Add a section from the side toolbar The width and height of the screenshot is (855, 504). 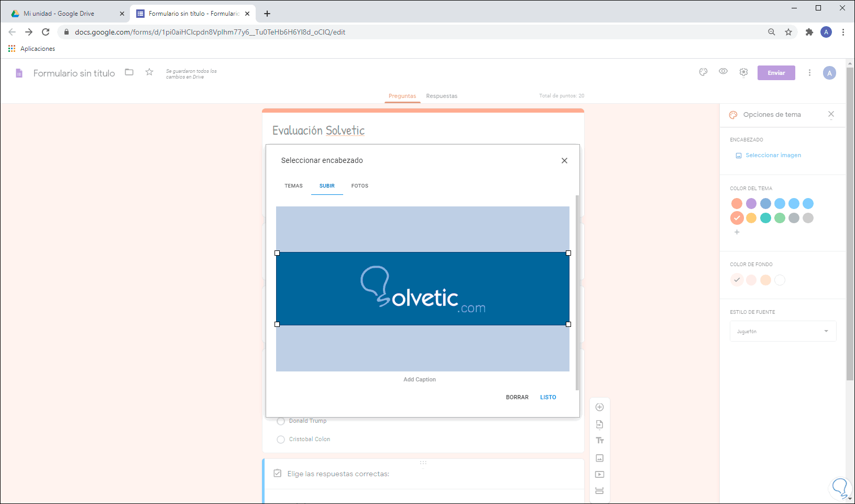600,491
